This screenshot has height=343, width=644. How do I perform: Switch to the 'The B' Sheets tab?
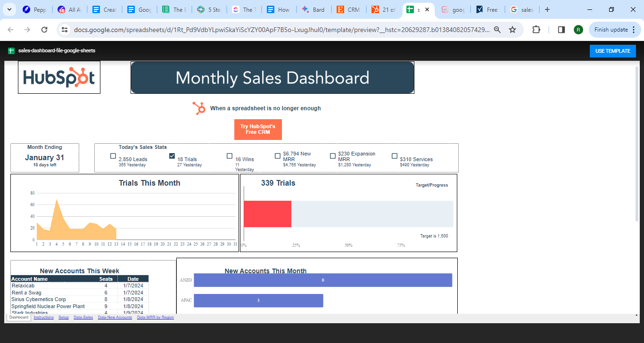pyautogui.click(x=174, y=9)
